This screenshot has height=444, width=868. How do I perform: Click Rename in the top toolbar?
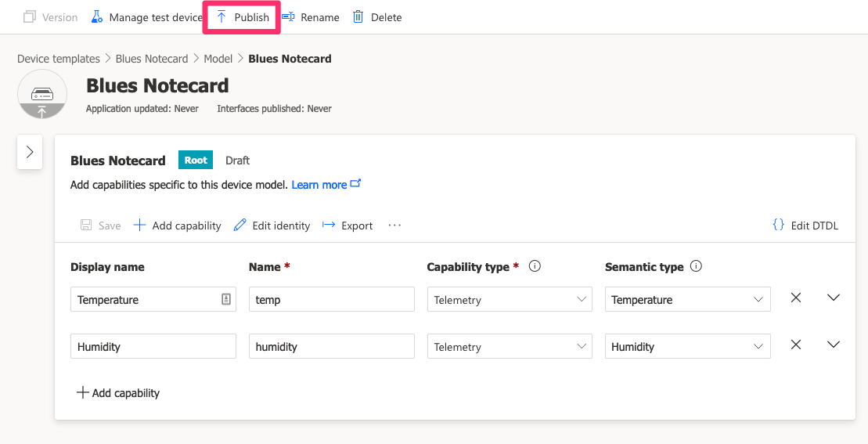click(x=311, y=17)
